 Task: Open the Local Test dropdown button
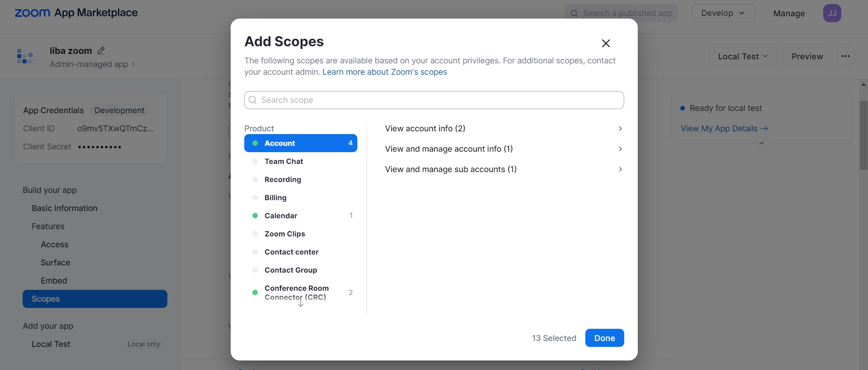coord(743,56)
